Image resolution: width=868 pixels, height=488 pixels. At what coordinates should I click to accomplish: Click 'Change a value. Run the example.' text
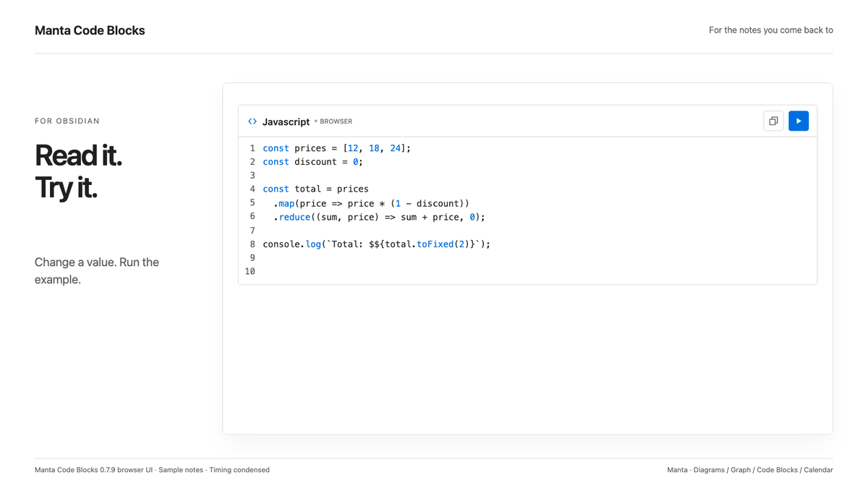[x=97, y=270]
